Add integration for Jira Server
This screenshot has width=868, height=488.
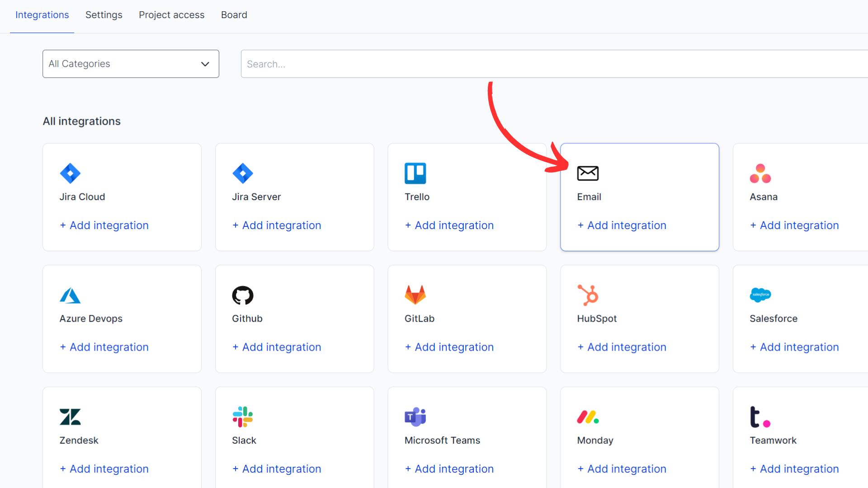pyautogui.click(x=277, y=225)
